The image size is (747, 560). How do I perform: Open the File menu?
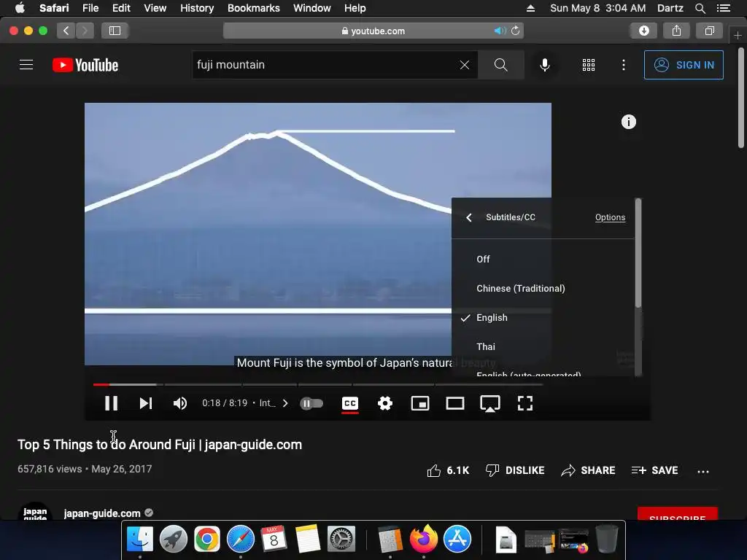pos(90,8)
